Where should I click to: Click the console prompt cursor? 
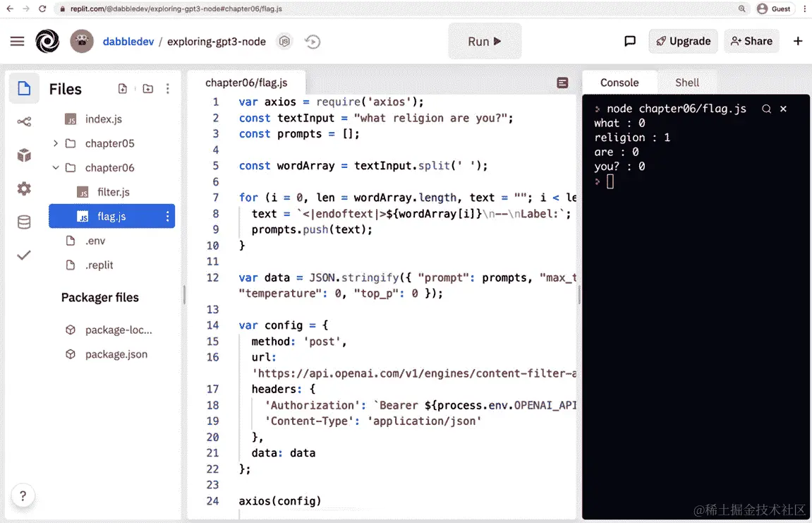(x=610, y=181)
